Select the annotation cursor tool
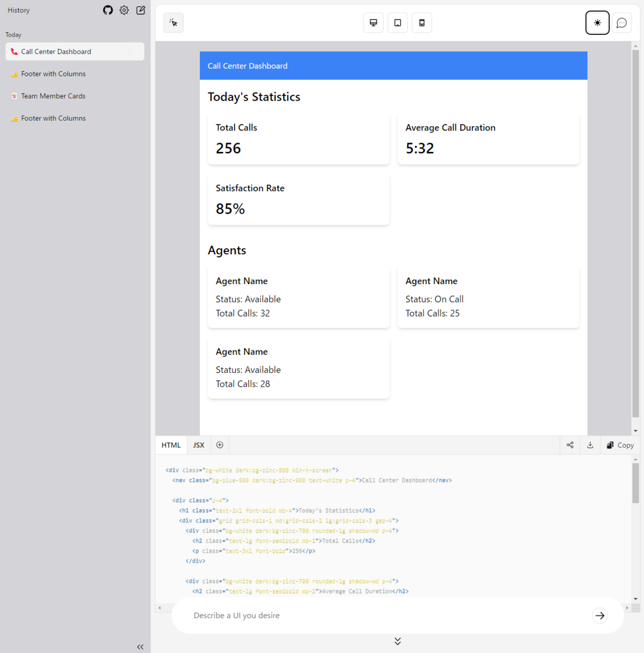The image size is (644, 653). 173,22
